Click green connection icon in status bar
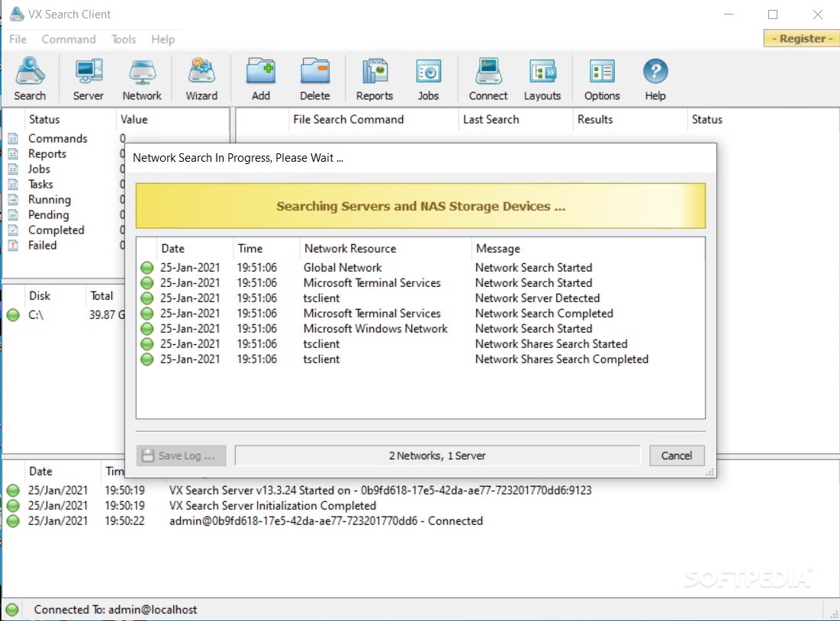The height and width of the screenshot is (621, 840). coord(11,610)
